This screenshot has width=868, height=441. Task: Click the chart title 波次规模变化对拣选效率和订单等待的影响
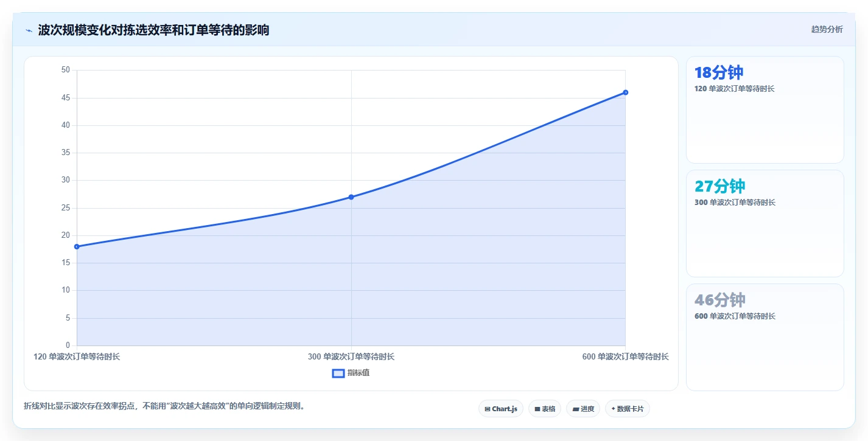(153, 30)
